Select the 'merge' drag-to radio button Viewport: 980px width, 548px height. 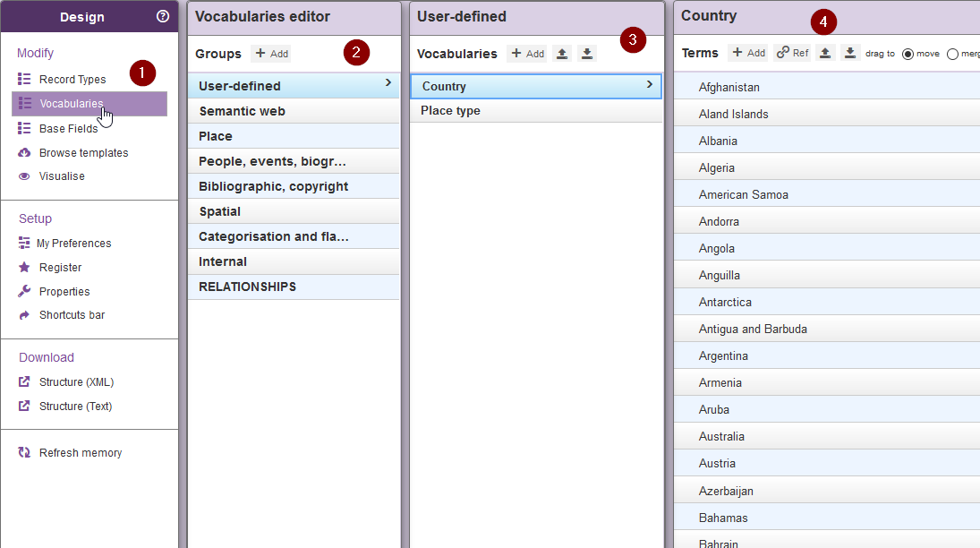[x=952, y=54]
